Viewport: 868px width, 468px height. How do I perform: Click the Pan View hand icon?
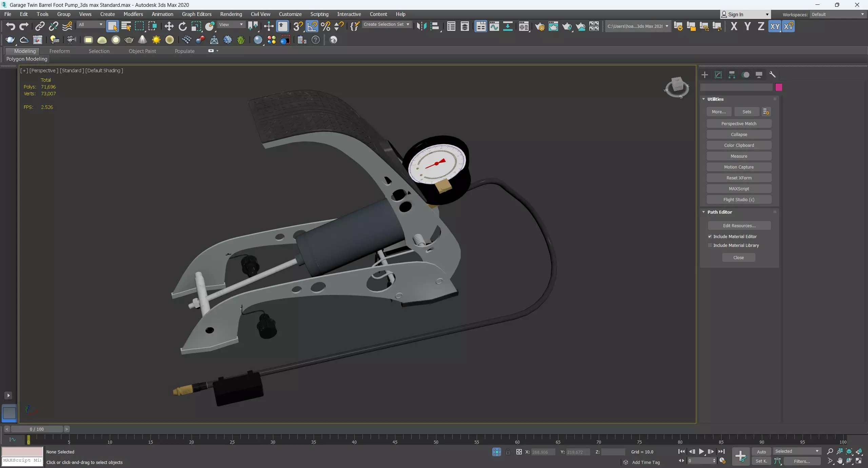tap(840, 461)
